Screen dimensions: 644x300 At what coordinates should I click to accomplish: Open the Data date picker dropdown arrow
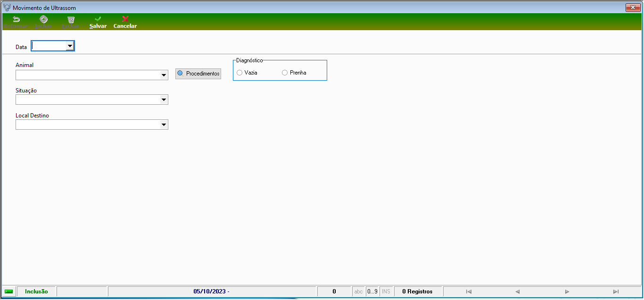click(70, 46)
